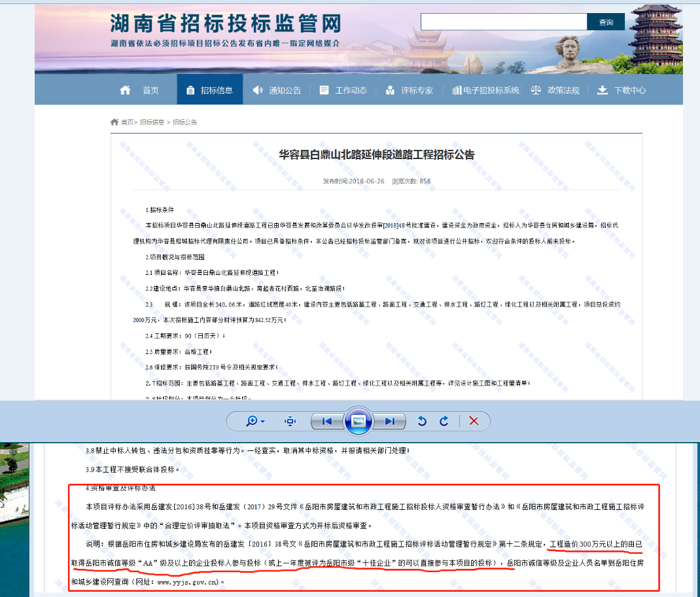Open 电子招投标系统 from the navigation bar
This screenshot has width=700, height=597.
[x=485, y=90]
